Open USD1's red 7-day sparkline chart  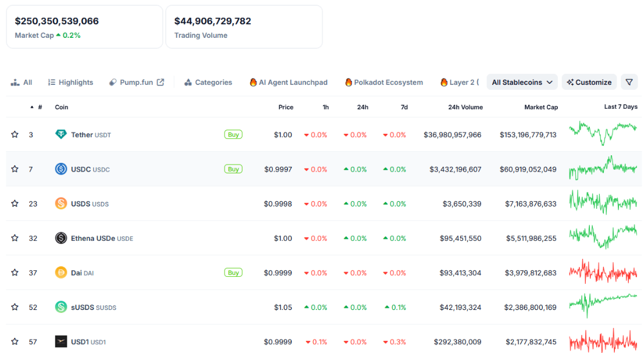(603, 340)
